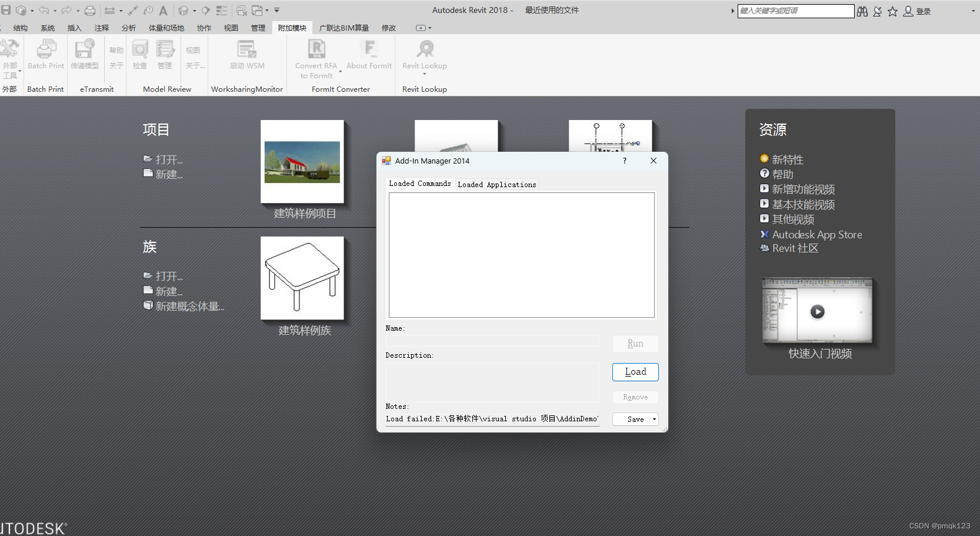Click the Run button in Add-In Manager

635,344
